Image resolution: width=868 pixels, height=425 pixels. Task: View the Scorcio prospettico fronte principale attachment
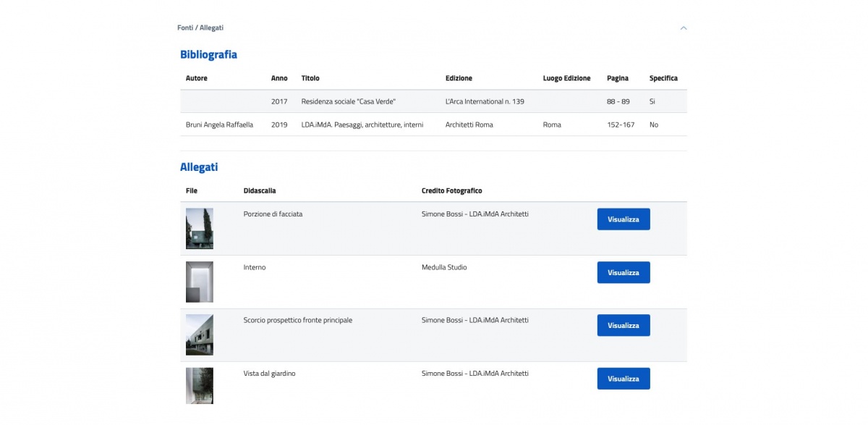pos(624,325)
